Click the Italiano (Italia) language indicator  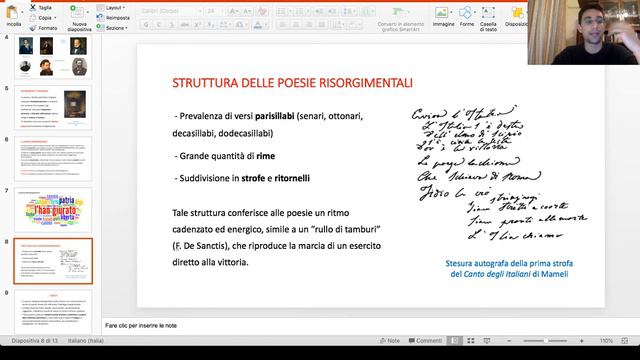[x=86, y=340]
